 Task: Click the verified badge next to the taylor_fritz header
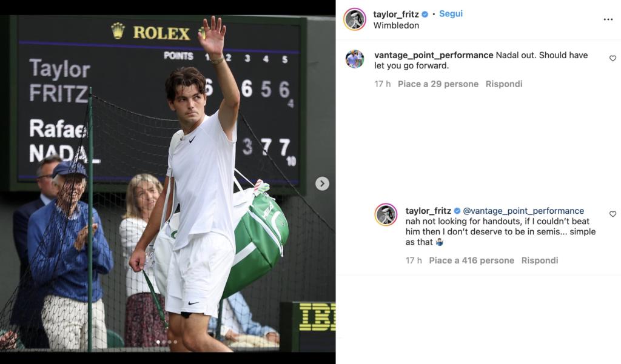pyautogui.click(x=425, y=15)
